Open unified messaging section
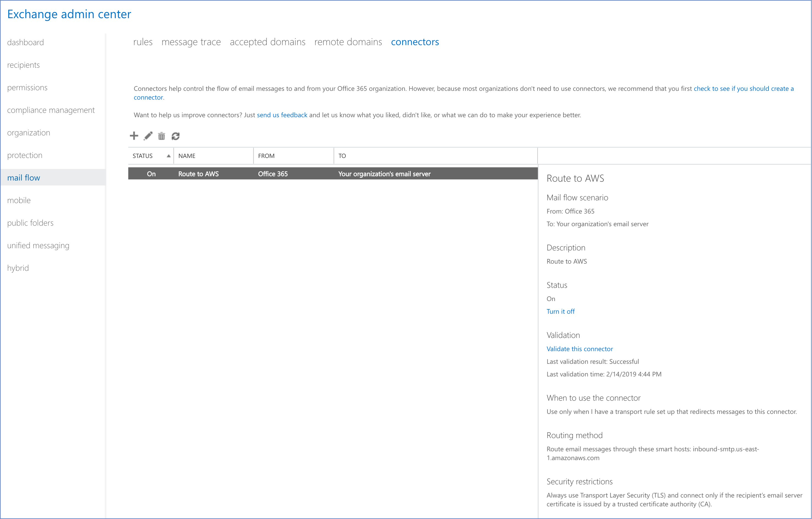This screenshot has height=519, width=812. tap(38, 246)
